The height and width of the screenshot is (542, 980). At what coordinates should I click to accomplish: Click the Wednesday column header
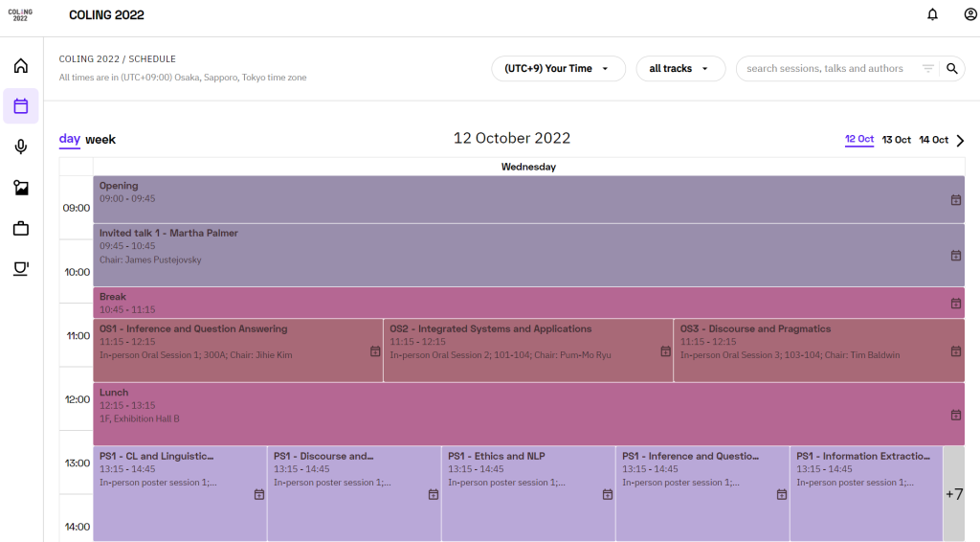pos(528,167)
